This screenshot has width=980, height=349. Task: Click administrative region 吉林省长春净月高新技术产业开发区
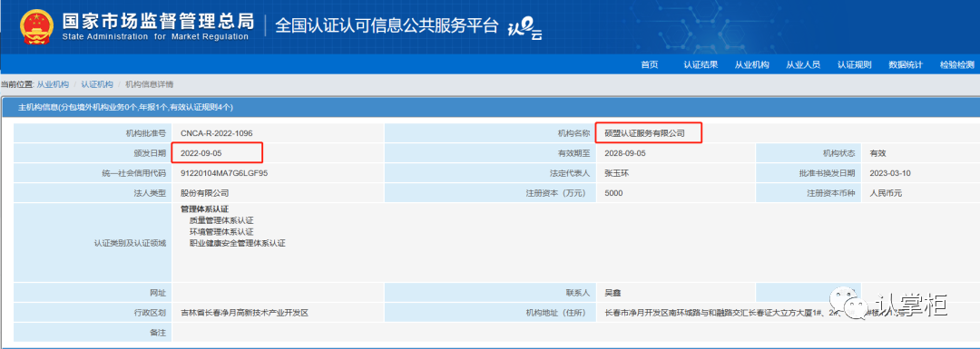click(x=244, y=312)
